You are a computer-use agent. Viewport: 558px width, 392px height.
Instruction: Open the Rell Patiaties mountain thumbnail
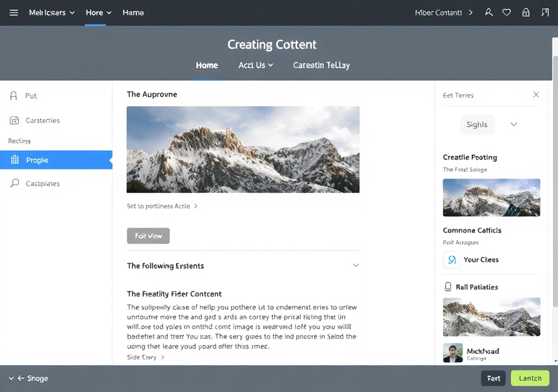492,317
